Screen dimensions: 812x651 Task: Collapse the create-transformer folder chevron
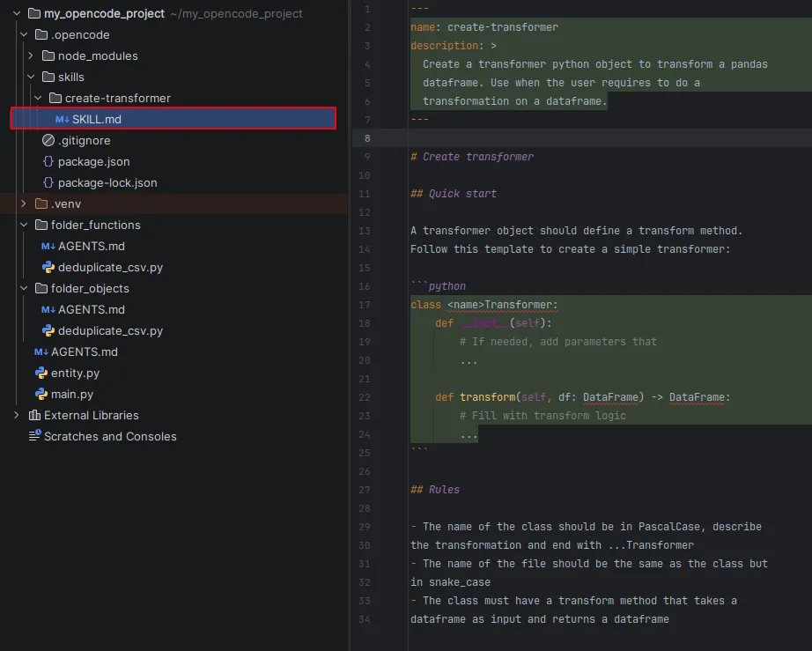pos(38,98)
